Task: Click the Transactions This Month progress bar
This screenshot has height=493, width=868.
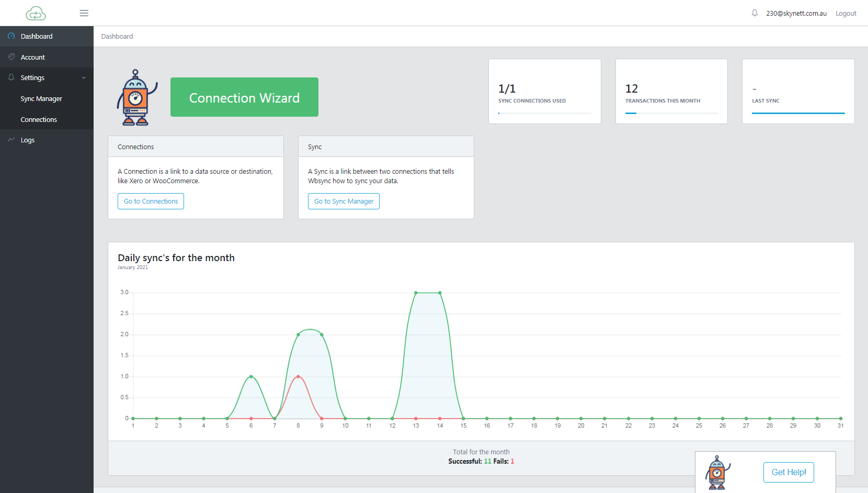Action: pyautogui.click(x=671, y=113)
